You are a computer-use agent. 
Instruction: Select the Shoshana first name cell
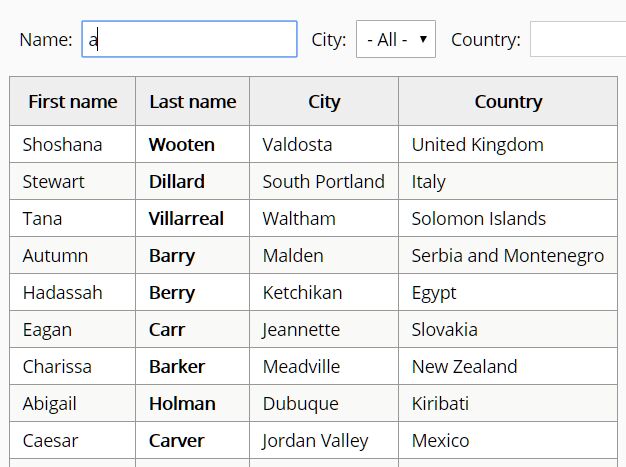[x=73, y=144]
